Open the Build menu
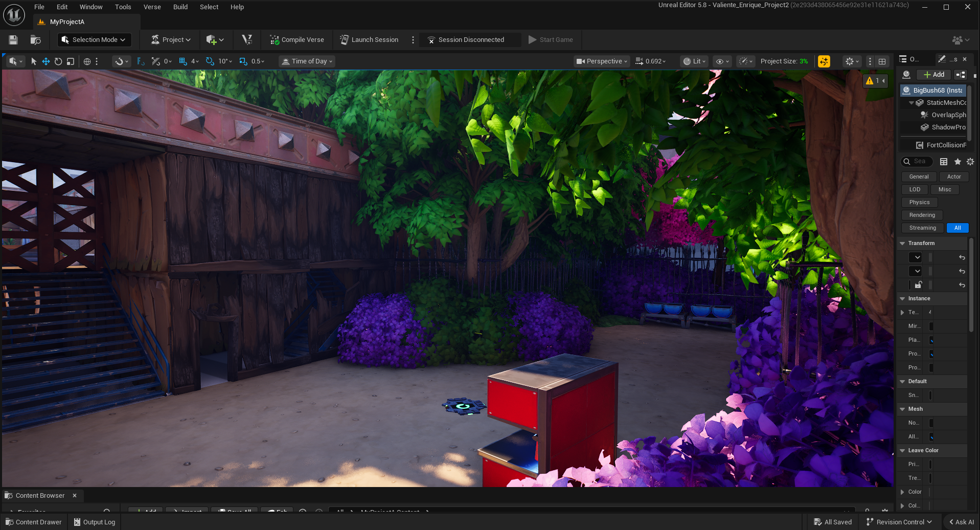Viewport: 980px width, 530px height. (x=180, y=7)
